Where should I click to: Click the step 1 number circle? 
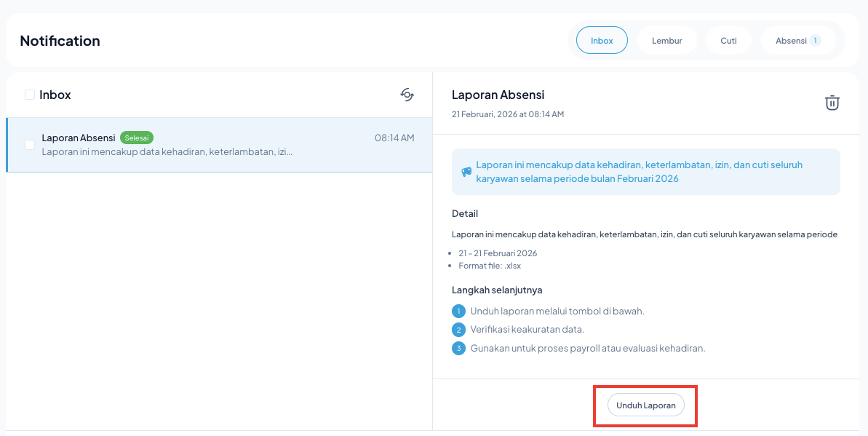(x=458, y=311)
